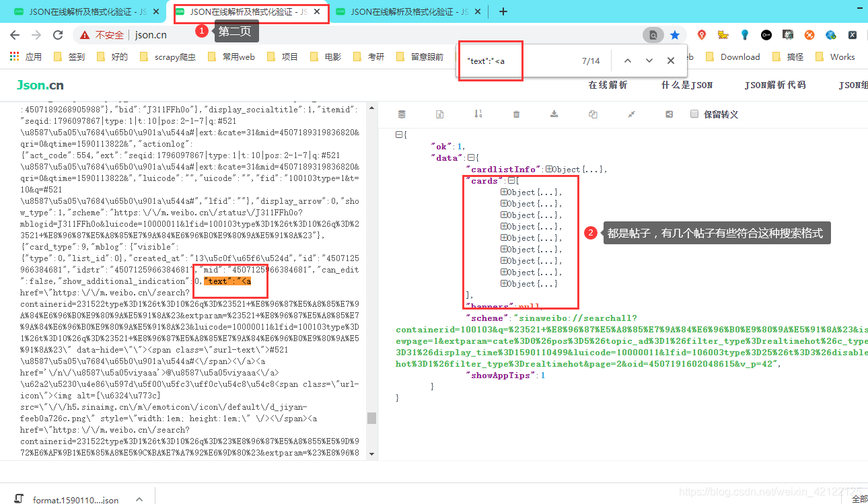
Task: Open the Apps grid icon in the bookmarks bar
Action: tap(14, 57)
